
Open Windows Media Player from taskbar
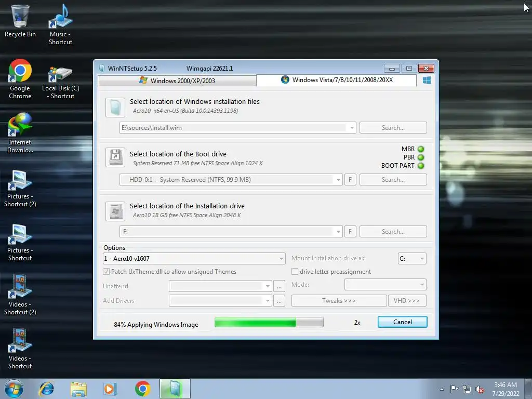[110, 389]
